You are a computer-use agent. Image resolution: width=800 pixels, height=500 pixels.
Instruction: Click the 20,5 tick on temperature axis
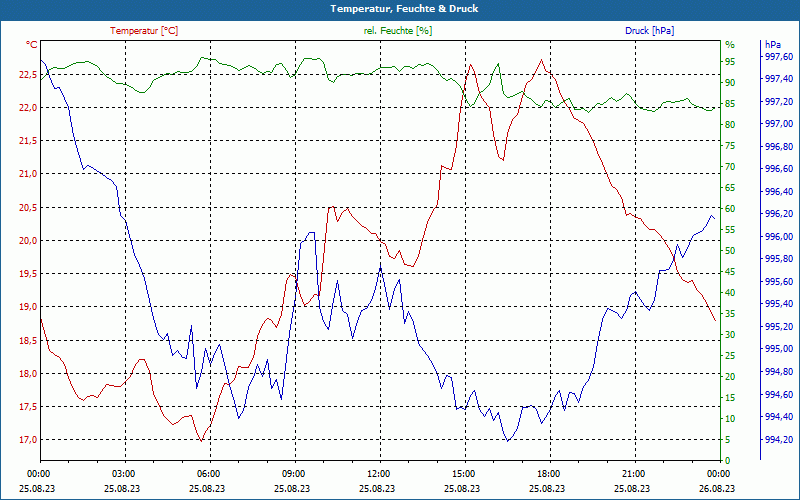click(28, 207)
